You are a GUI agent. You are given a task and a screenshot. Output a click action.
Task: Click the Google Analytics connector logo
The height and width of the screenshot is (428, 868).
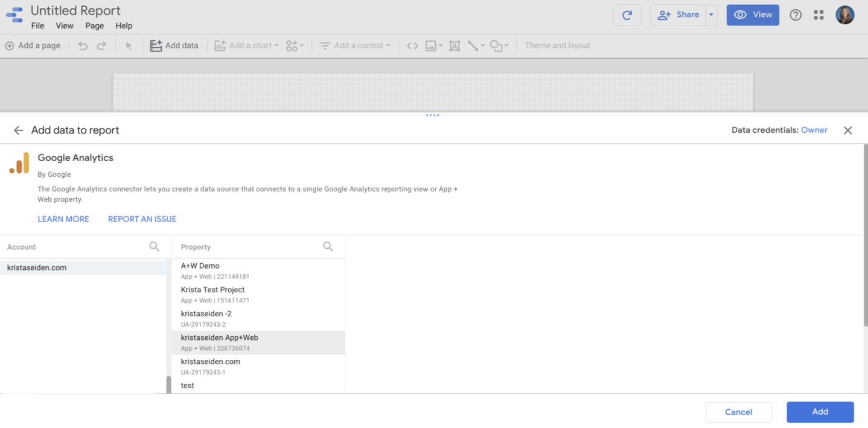point(19,163)
